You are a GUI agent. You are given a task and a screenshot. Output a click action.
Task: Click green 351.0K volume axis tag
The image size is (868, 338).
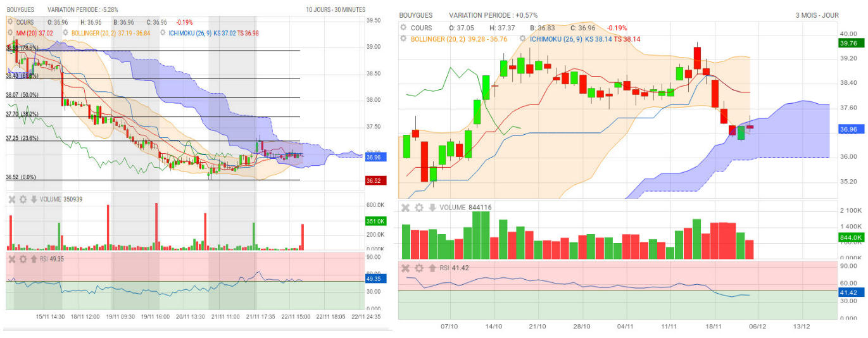click(375, 221)
